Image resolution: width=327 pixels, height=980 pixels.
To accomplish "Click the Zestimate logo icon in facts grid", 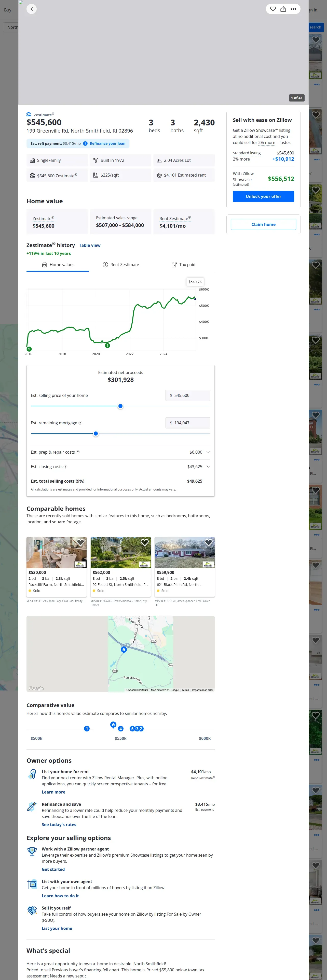I will 32,175.
